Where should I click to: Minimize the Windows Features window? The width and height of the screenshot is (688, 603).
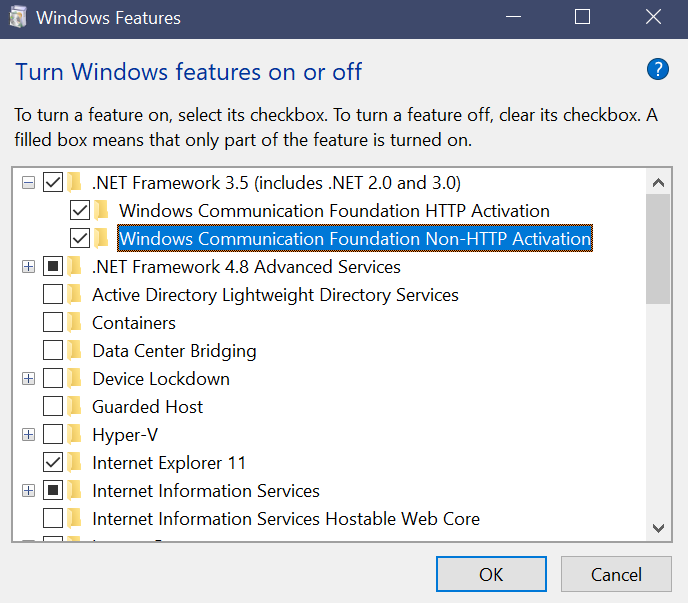click(x=513, y=18)
